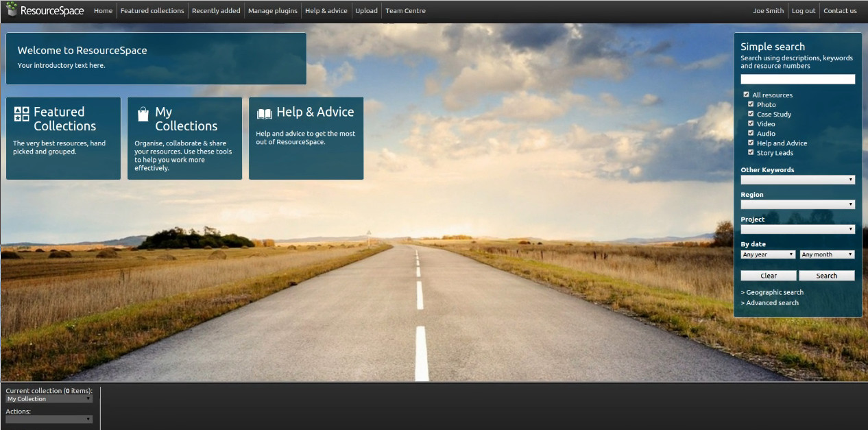Open the My Collection dropdown

point(49,399)
